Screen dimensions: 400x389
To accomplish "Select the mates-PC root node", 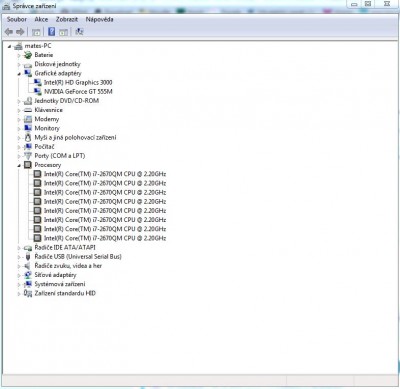I will (x=38, y=46).
